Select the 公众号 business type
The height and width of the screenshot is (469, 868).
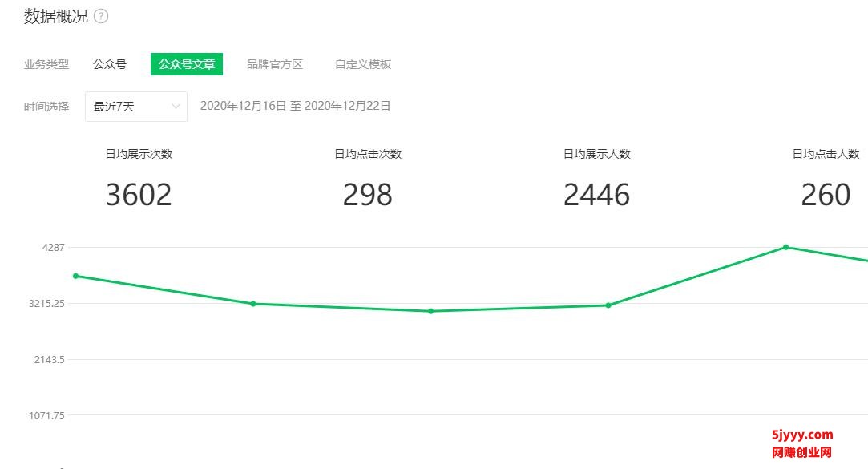(110, 64)
